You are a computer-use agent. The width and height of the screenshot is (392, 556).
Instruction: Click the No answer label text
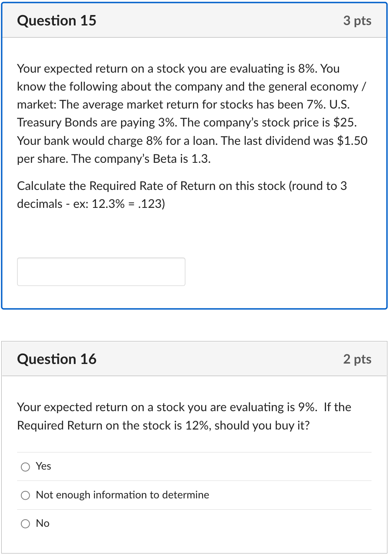43,523
